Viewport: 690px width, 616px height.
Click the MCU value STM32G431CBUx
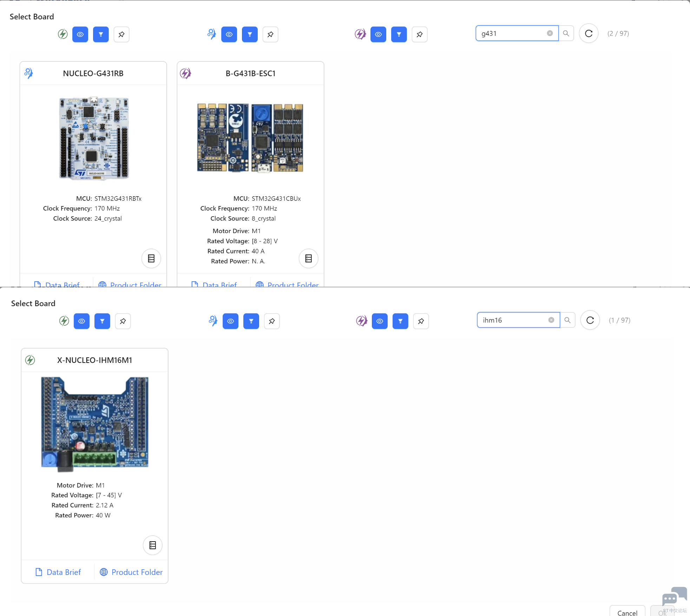[276, 199]
